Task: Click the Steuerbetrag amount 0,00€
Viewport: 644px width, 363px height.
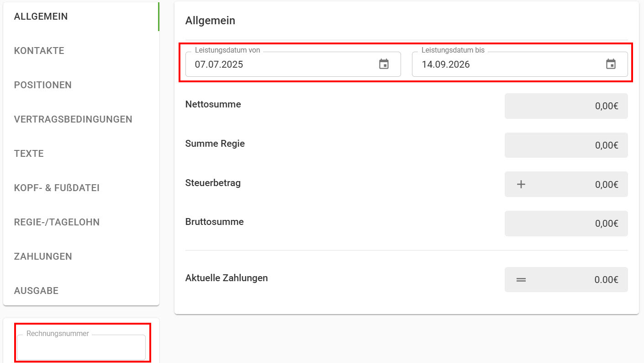Action: (607, 185)
